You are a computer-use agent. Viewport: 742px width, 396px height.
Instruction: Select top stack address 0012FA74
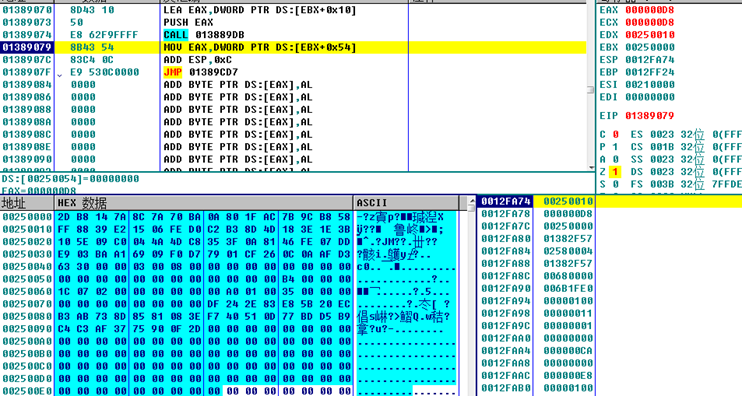(x=505, y=202)
